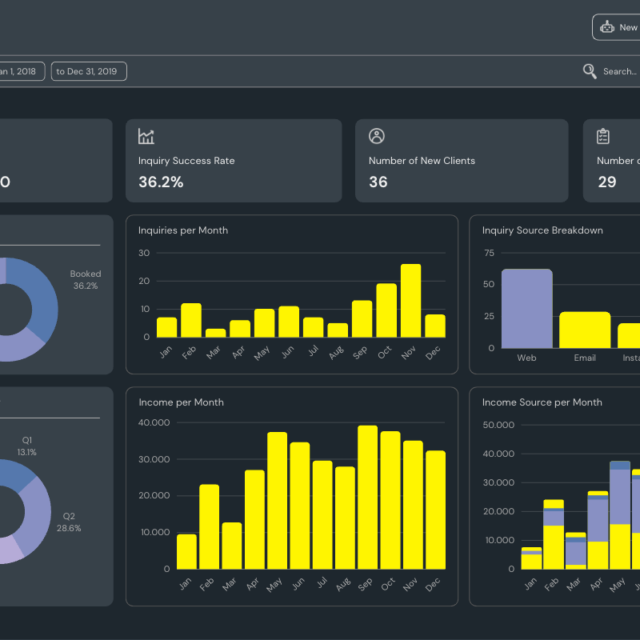Open the 'to Dec 31, 2019' date picker
Screen dimensions: 640x640
[x=89, y=71]
